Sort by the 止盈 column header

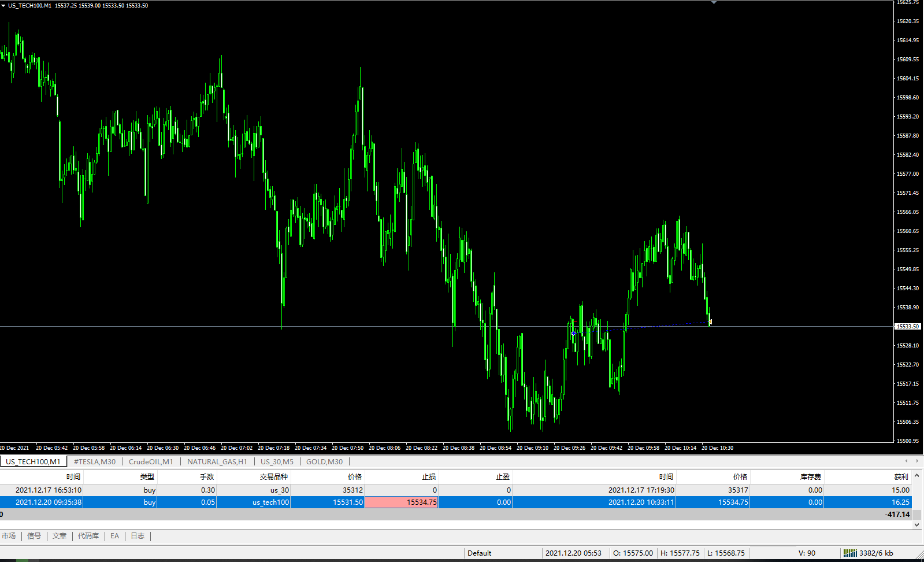tap(475, 477)
